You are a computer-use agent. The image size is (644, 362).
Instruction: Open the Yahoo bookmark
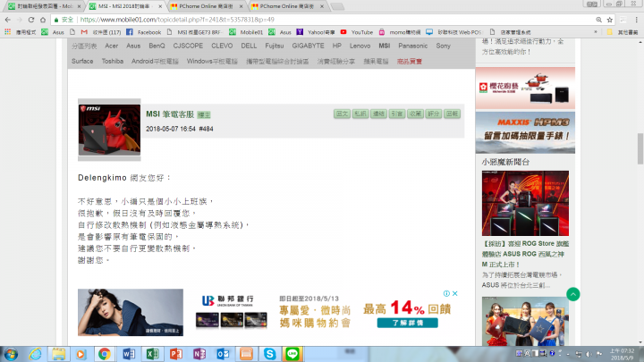pos(316,31)
